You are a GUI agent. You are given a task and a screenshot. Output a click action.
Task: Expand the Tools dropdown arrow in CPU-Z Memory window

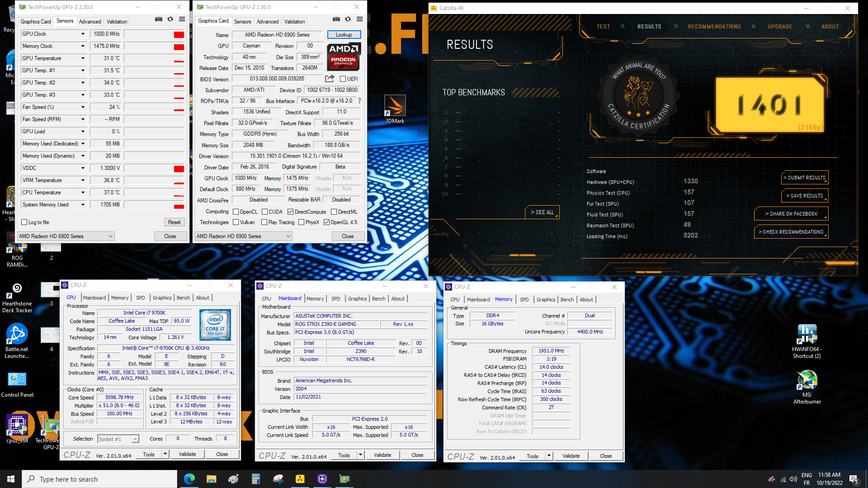549,456
